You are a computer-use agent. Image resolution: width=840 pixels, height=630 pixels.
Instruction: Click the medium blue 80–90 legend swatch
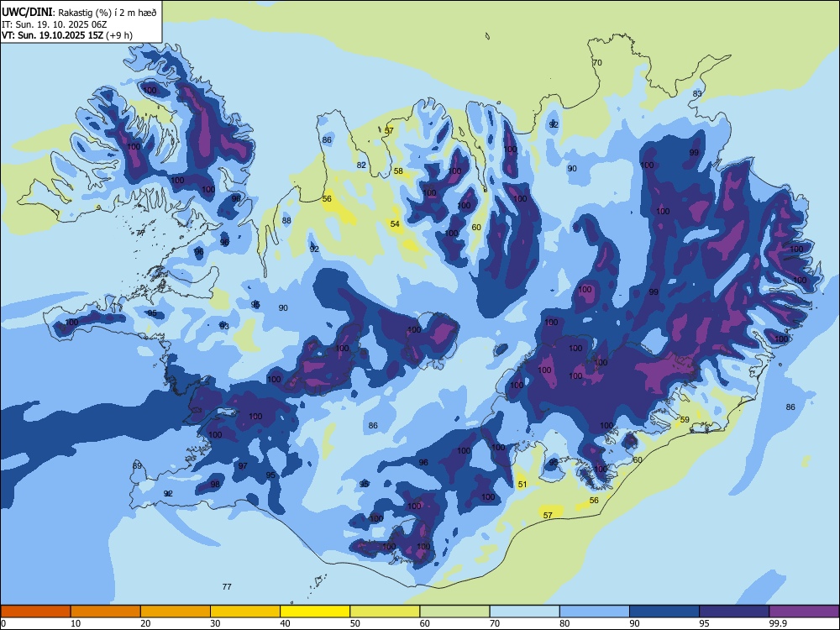click(x=595, y=612)
